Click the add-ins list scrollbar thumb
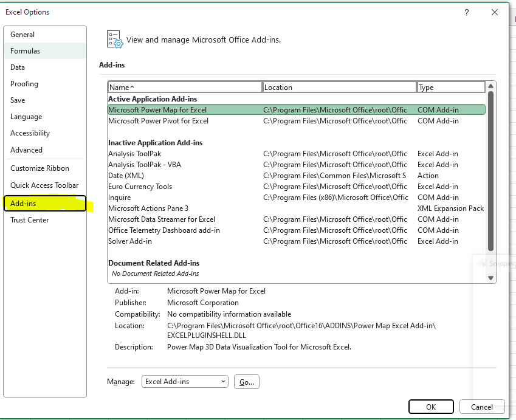Viewport: 516px width, 420px height. (x=490, y=171)
